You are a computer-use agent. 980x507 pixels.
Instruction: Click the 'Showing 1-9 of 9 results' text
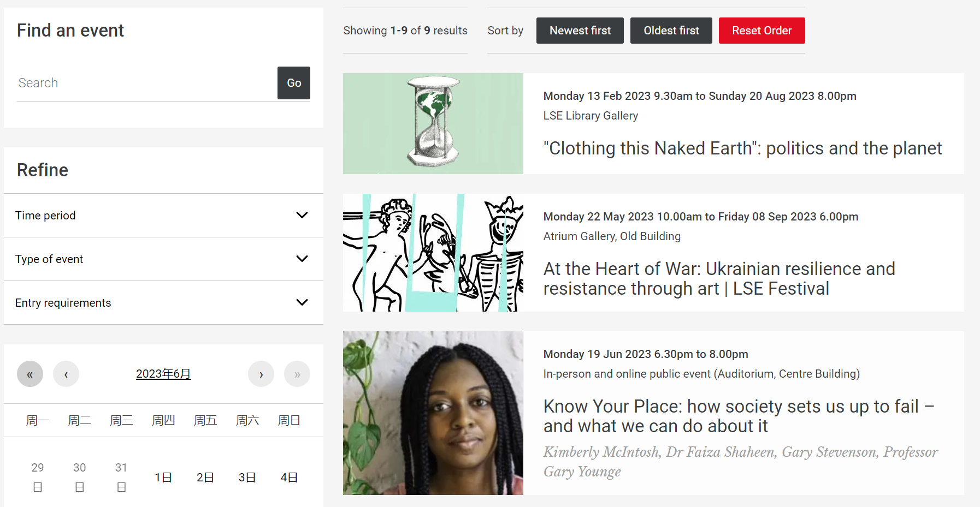(x=405, y=31)
